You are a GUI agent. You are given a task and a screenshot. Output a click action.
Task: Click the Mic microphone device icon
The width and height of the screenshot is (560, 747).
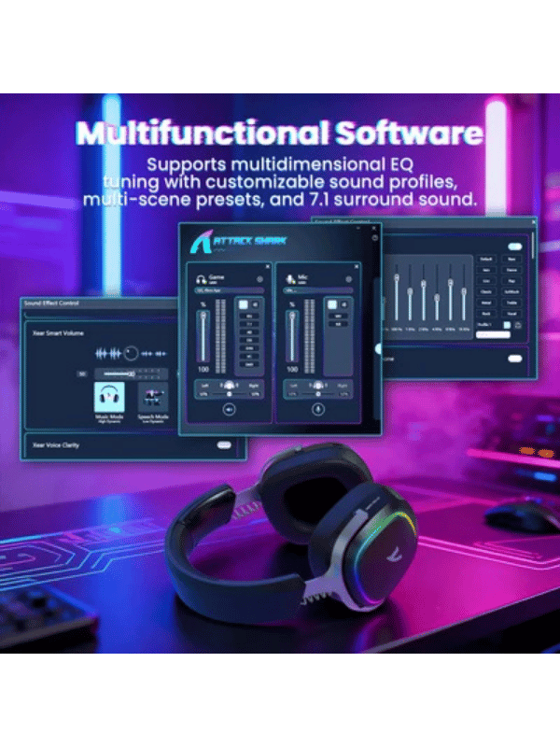pyautogui.click(x=290, y=279)
